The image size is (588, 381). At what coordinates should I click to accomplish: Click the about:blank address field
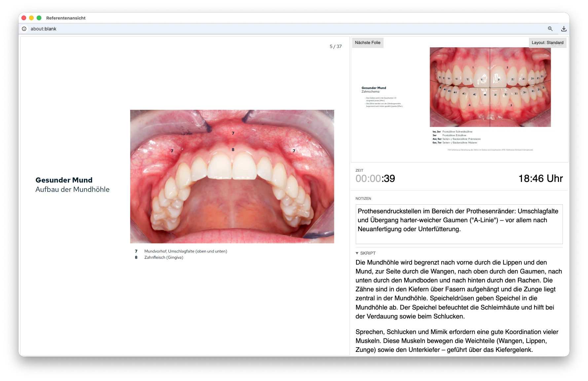coord(44,29)
